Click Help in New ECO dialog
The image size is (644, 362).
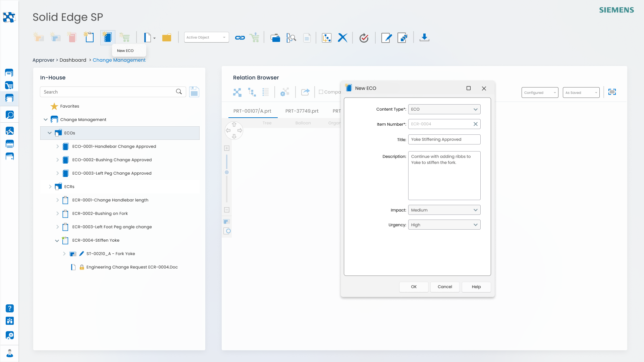[476, 287]
